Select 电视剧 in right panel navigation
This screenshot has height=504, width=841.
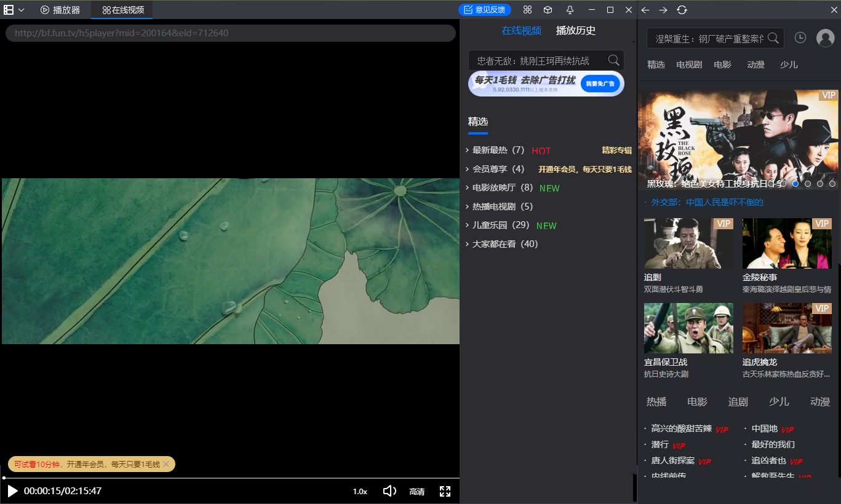point(689,65)
